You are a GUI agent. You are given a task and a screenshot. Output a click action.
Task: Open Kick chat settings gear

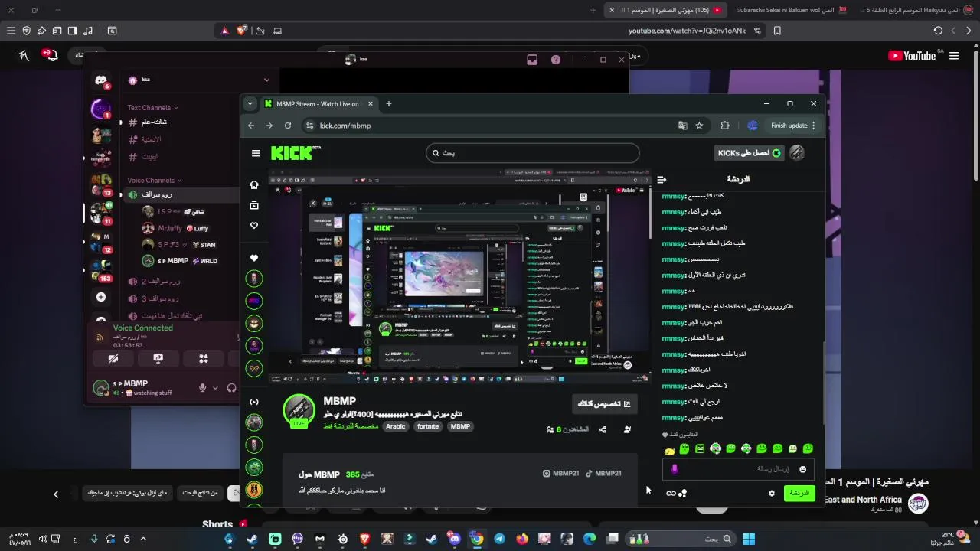click(x=772, y=494)
